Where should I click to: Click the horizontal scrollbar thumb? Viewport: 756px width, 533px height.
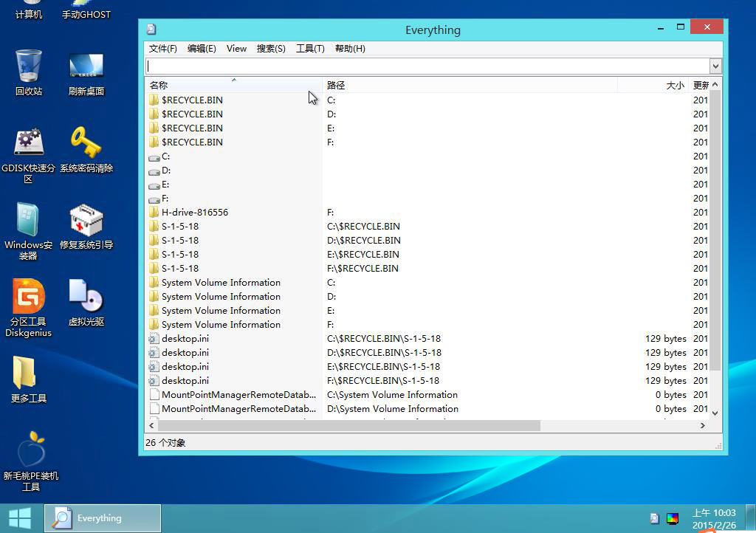[349, 425]
